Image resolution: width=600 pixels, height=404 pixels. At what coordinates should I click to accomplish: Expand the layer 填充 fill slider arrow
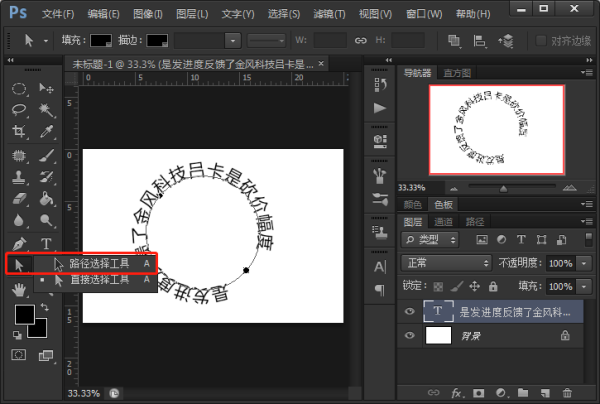(x=584, y=287)
